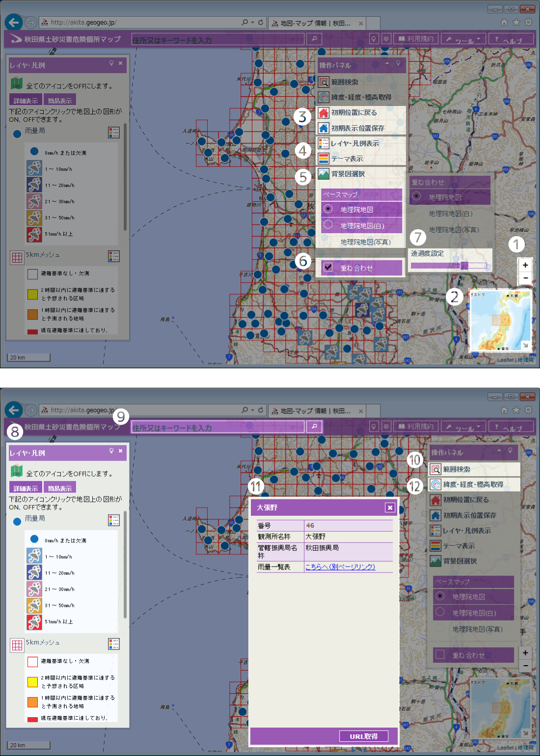Click the 操作パネル lightbulb icon in upper screenshot
Viewport: 540px width, 756px height.
click(x=398, y=63)
